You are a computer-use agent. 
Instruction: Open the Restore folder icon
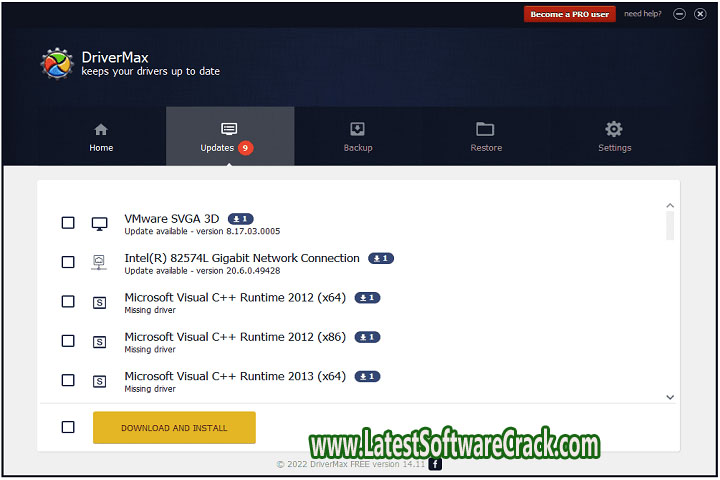pos(485,129)
